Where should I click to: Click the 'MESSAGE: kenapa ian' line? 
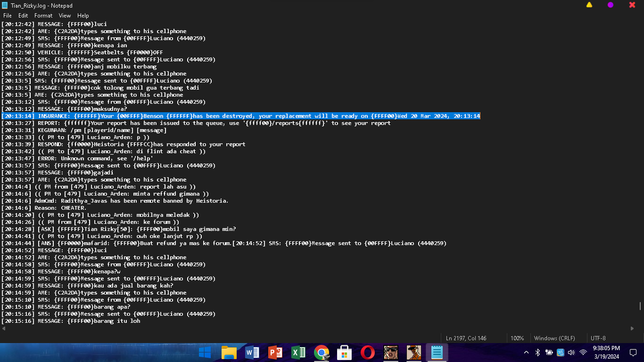64,45
